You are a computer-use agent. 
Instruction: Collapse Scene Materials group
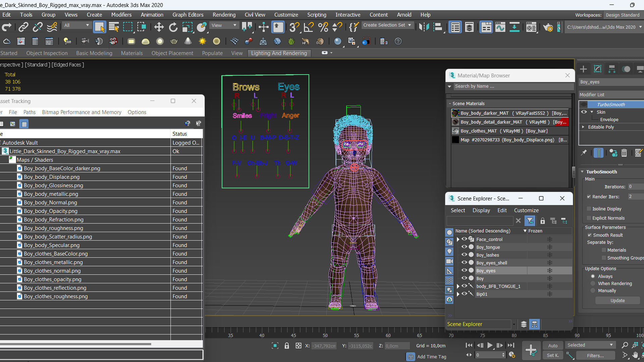point(450,104)
